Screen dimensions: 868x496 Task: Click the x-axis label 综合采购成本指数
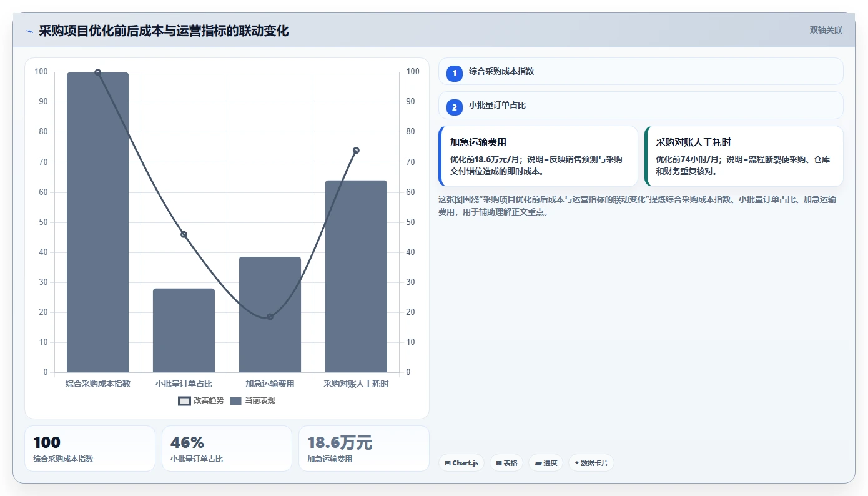pyautogui.click(x=98, y=384)
